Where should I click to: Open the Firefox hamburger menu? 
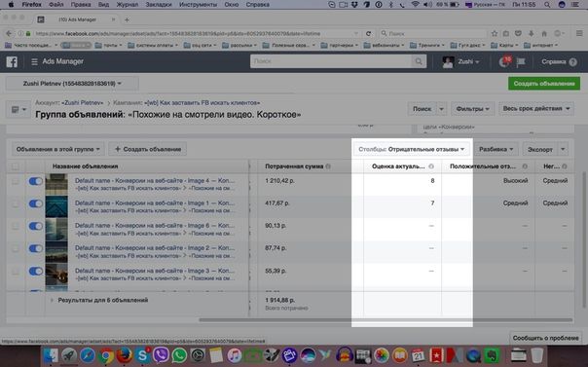579,34
